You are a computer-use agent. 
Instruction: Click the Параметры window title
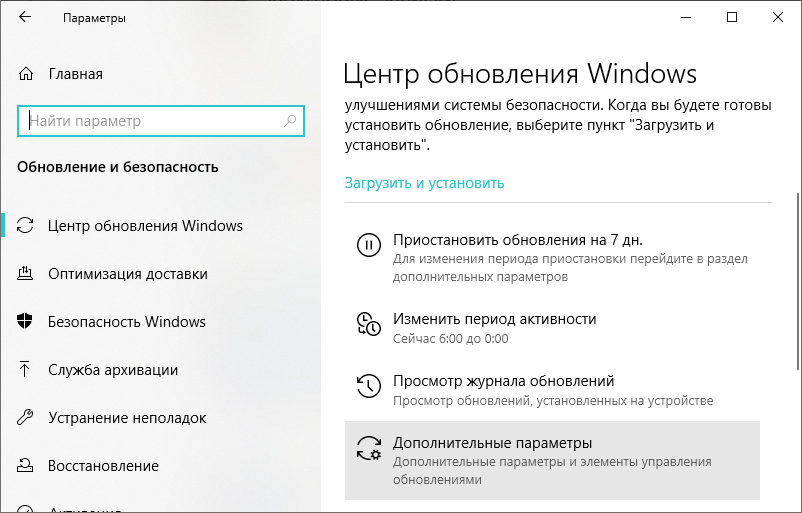tap(94, 18)
